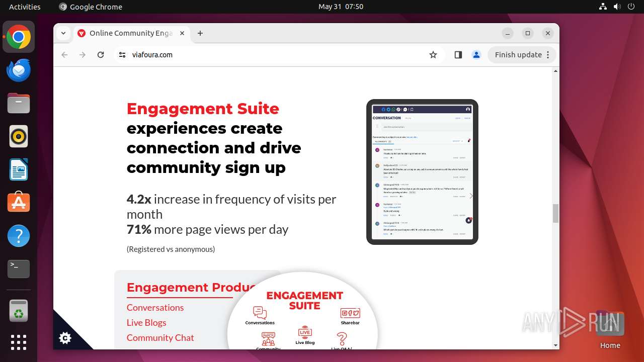The width and height of the screenshot is (644, 362).
Task: Click the Engagement Suite red heading text
Action: pos(203,109)
